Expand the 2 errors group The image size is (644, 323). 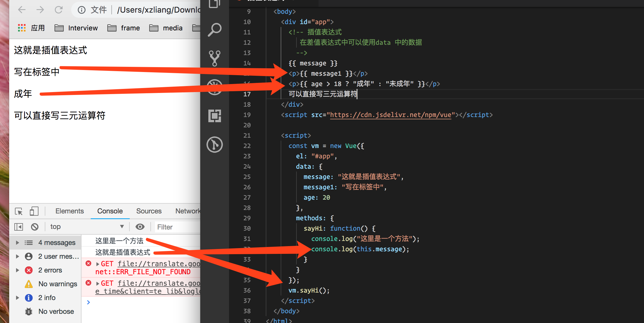[x=18, y=270]
